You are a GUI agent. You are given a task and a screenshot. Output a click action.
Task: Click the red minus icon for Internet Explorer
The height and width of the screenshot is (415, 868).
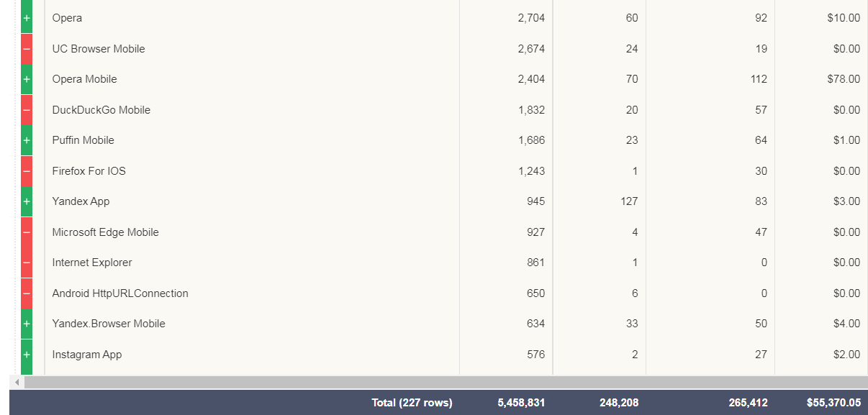point(27,263)
